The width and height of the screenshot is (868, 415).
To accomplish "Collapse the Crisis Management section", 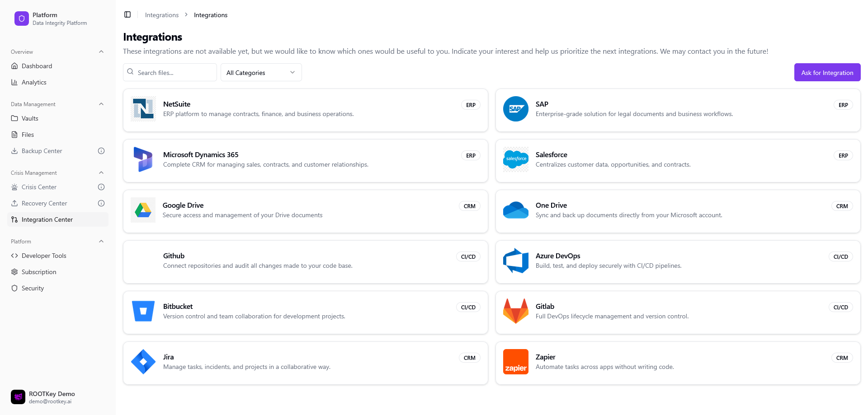I will pyautogui.click(x=101, y=173).
